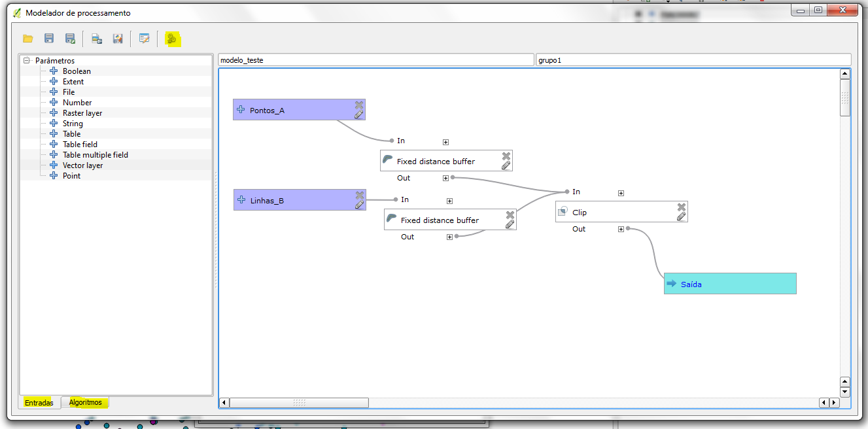Screen dimensions: 868x429
Task: Save the model using the floppy disk icon
Action: (49, 39)
